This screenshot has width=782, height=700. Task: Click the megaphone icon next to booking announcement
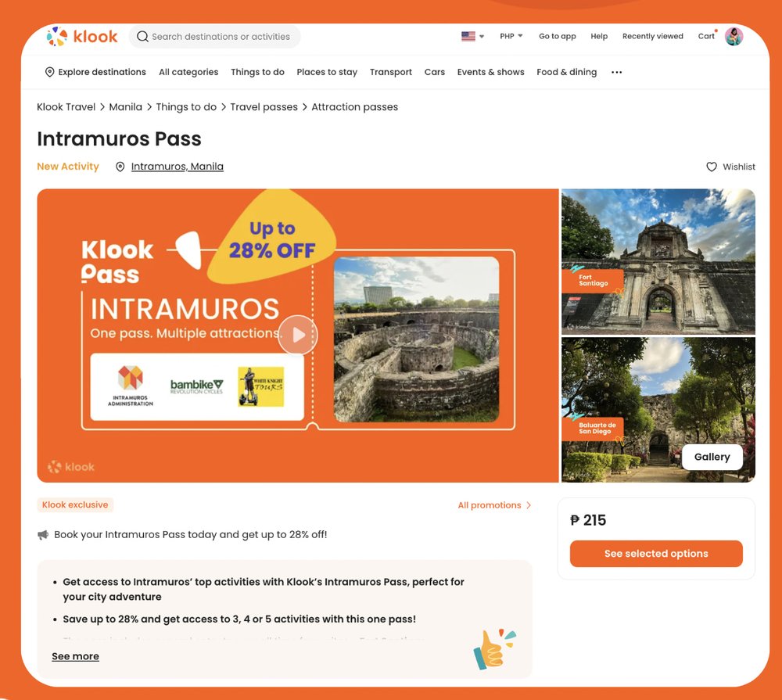coord(43,534)
